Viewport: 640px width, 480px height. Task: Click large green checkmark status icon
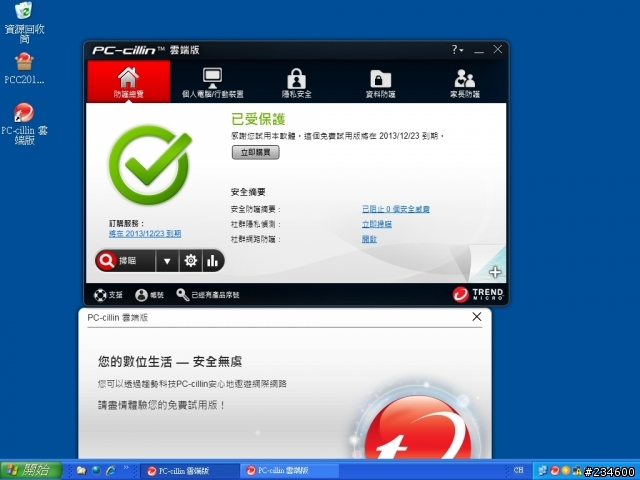(150, 164)
